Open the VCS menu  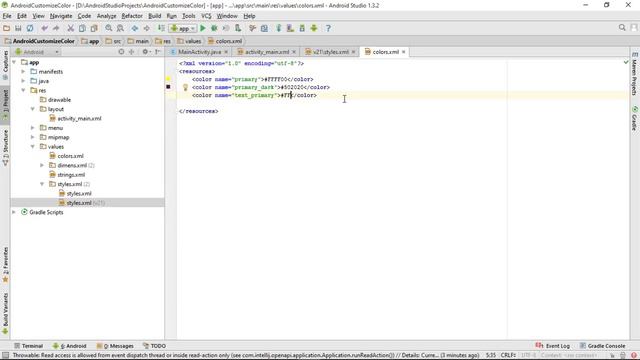206,16
